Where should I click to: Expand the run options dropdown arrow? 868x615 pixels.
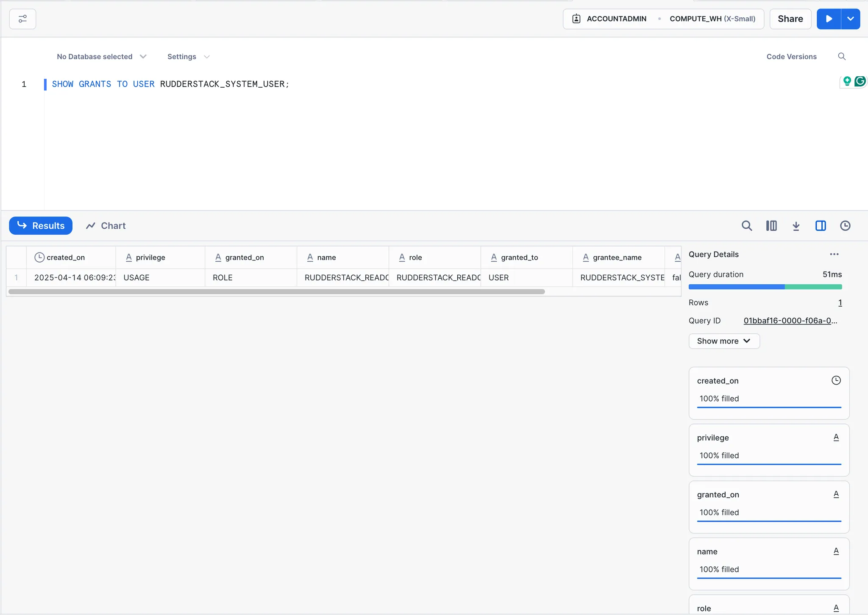[x=850, y=19]
